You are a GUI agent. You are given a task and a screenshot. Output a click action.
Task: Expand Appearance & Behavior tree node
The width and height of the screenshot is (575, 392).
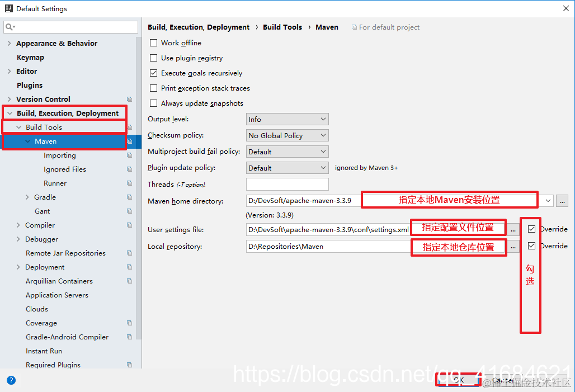point(9,43)
